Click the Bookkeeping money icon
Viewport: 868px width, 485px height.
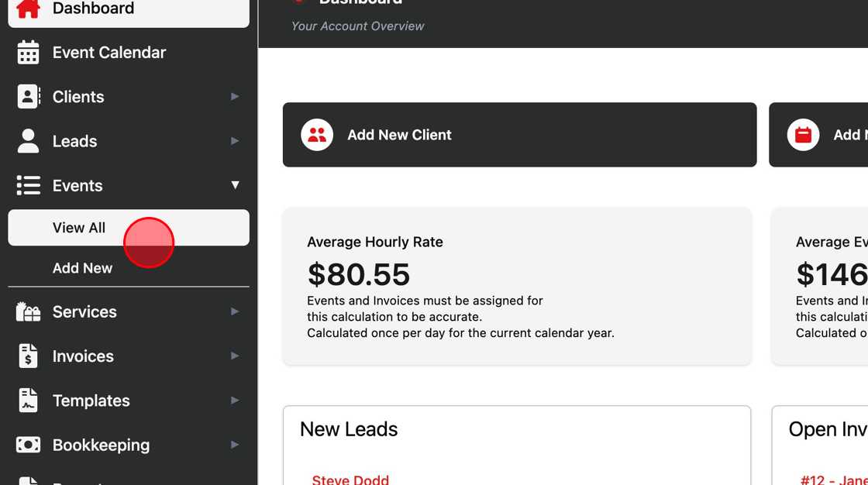pos(28,445)
